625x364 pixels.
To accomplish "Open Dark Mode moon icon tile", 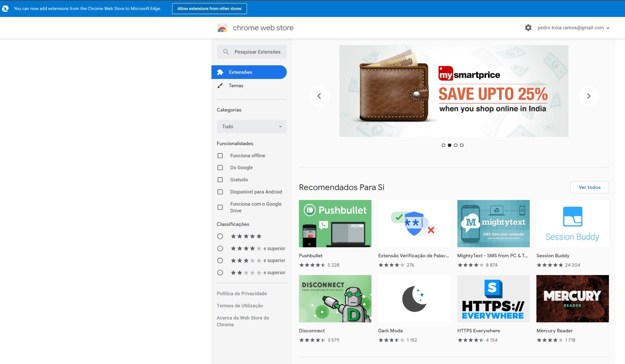I will tap(414, 299).
